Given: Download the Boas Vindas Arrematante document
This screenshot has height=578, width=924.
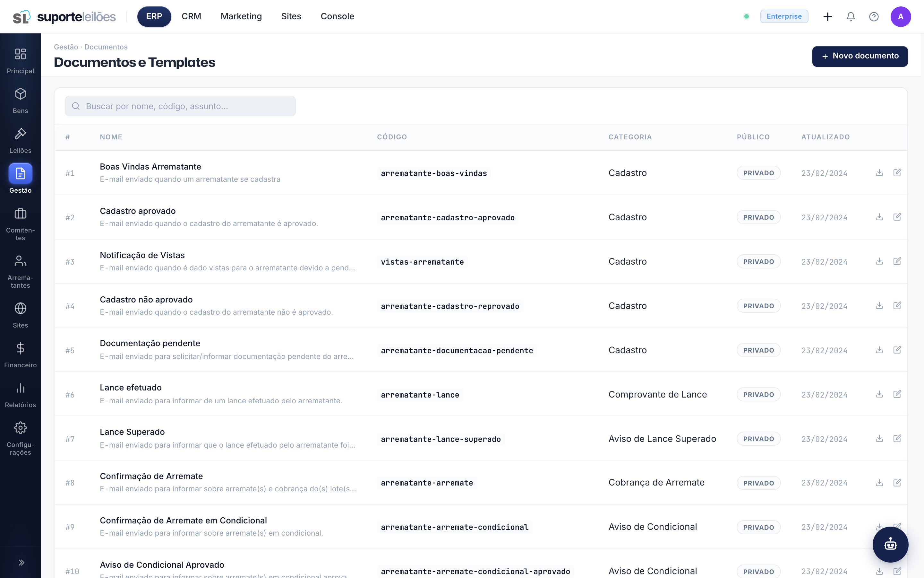Looking at the screenshot, I should (x=879, y=172).
